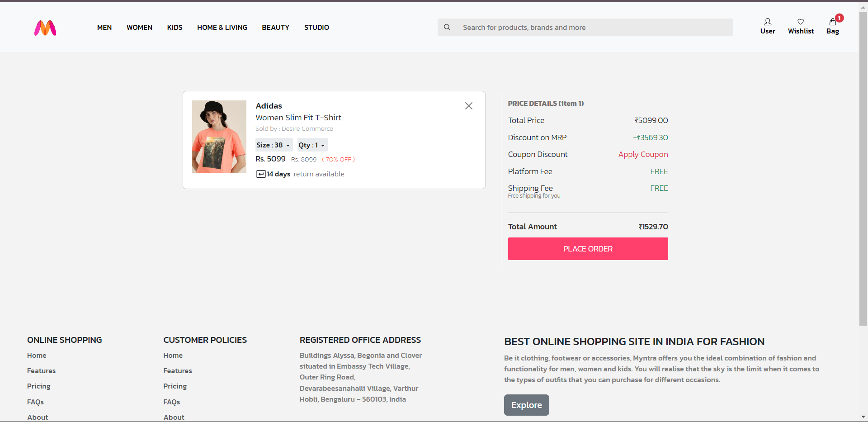Open FAQs under Customer Policies

tap(172, 402)
